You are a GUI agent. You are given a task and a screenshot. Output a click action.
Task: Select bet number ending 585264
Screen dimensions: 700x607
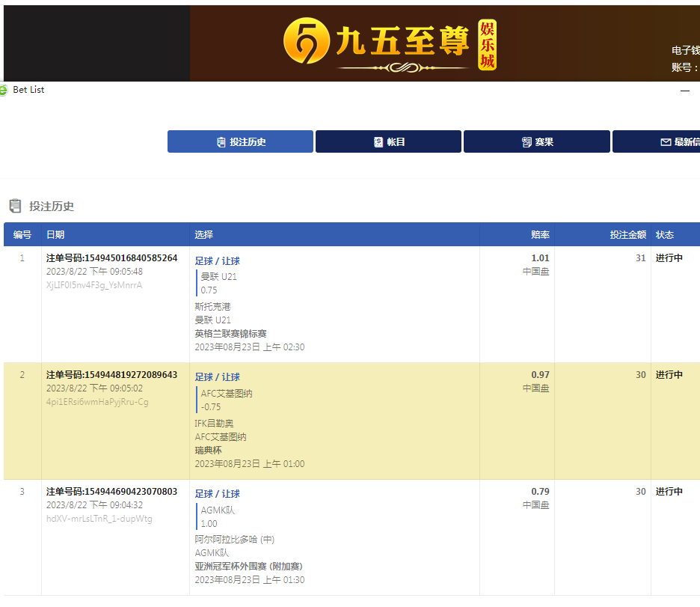112,258
